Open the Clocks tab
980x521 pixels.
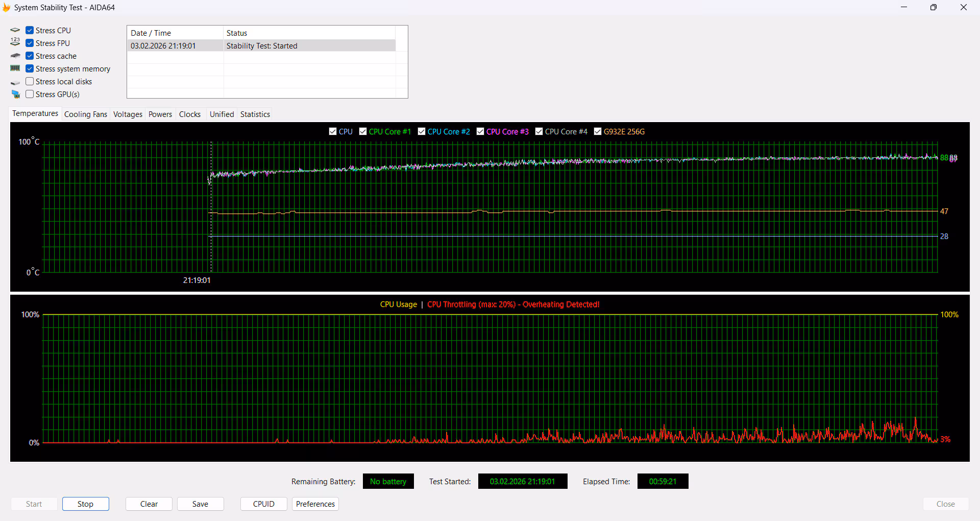(x=190, y=114)
